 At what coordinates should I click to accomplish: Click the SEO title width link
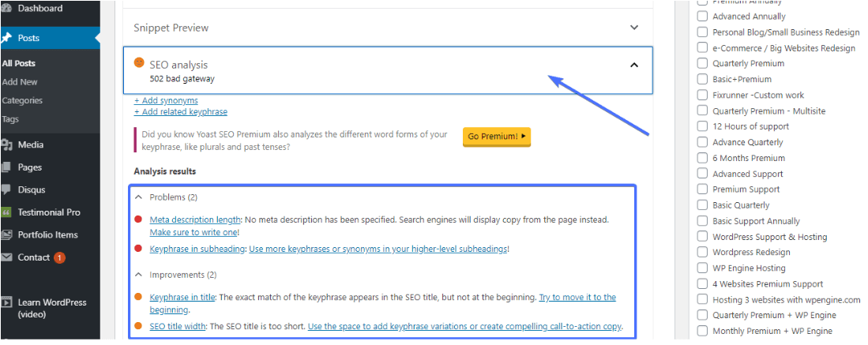(178, 326)
